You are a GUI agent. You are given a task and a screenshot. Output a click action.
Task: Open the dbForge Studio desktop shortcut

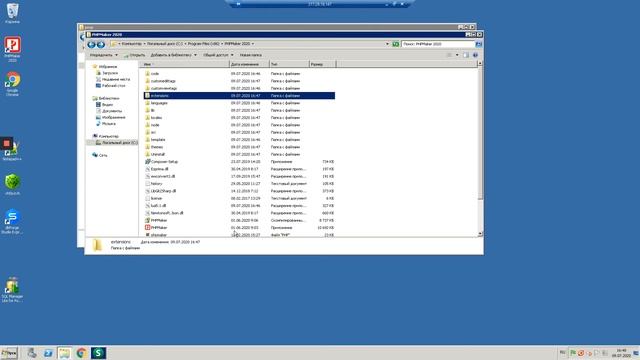tap(12, 221)
